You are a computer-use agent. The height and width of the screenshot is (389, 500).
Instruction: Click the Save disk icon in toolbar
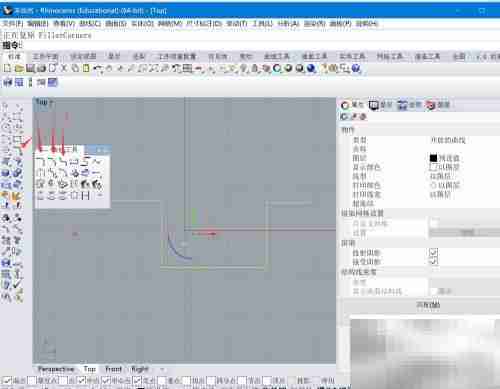pos(30,68)
